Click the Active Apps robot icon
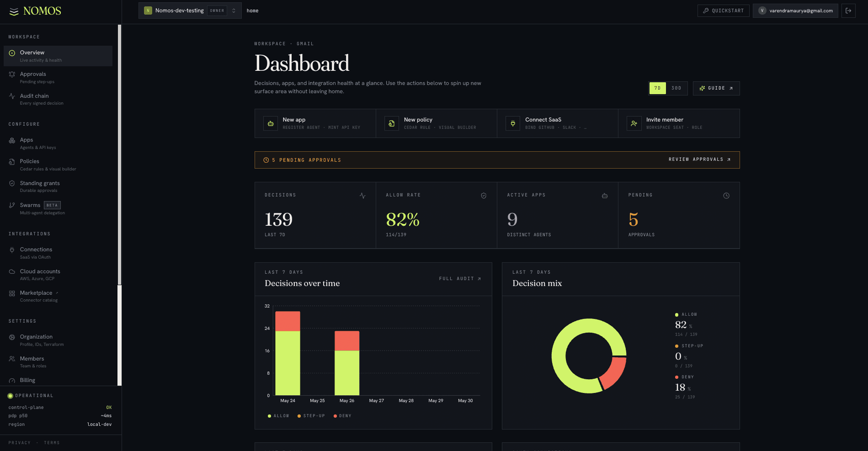868x451 pixels. (x=605, y=196)
